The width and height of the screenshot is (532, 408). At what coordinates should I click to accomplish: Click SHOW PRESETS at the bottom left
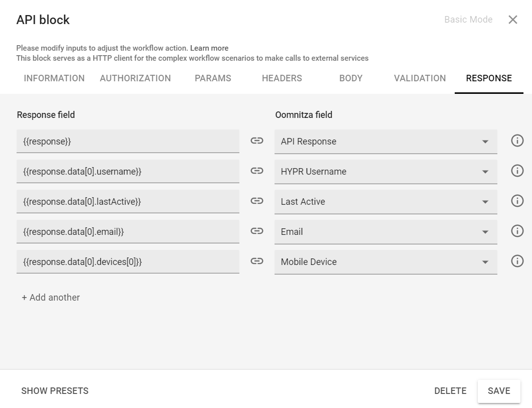(x=55, y=390)
